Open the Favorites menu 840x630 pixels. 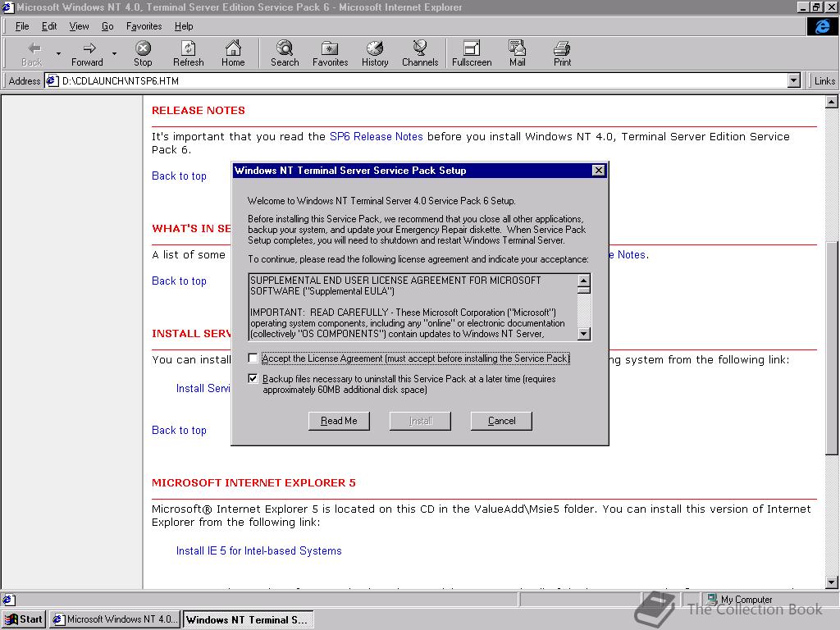click(144, 26)
